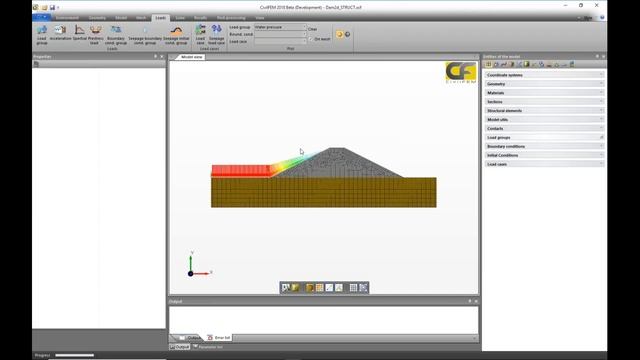Click the Output button in the bottom bar
Screen dimensions: 640x360
[x=180, y=347]
